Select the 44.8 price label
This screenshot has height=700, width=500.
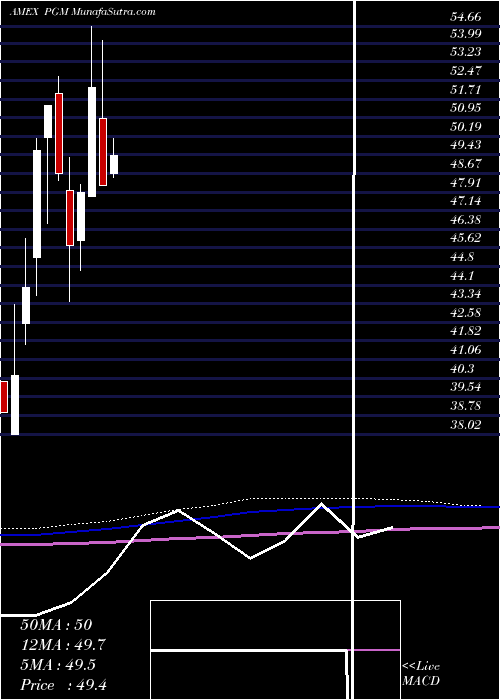[462, 257]
